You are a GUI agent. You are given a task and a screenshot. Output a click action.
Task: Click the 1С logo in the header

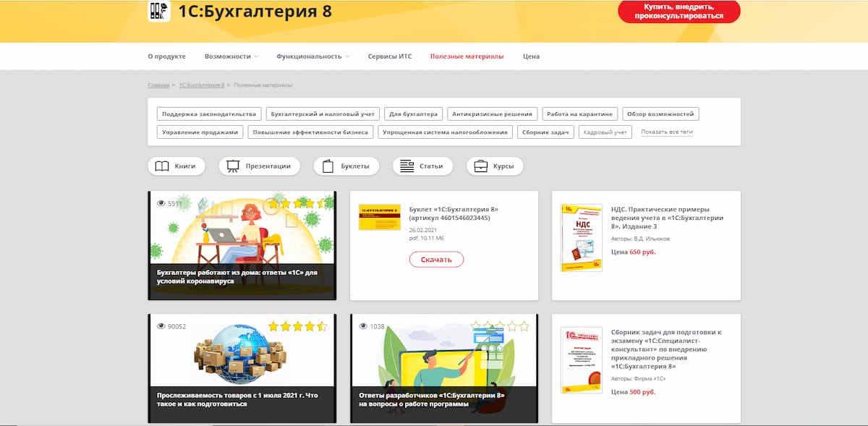[160, 12]
